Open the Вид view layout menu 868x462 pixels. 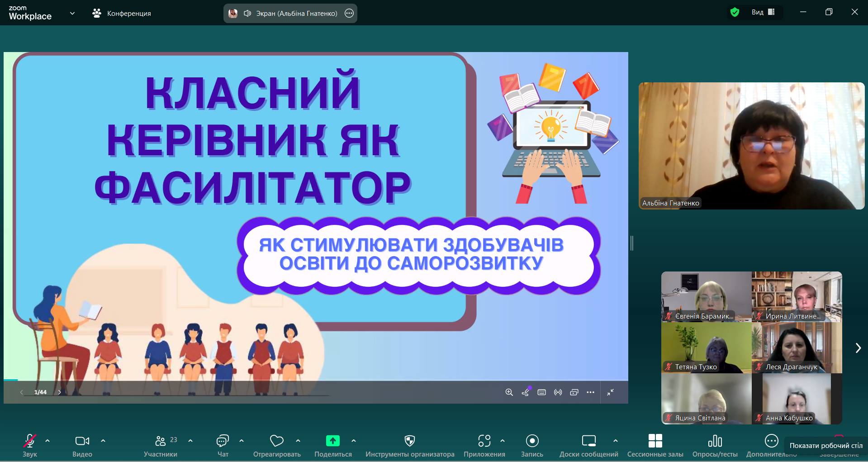(x=763, y=12)
